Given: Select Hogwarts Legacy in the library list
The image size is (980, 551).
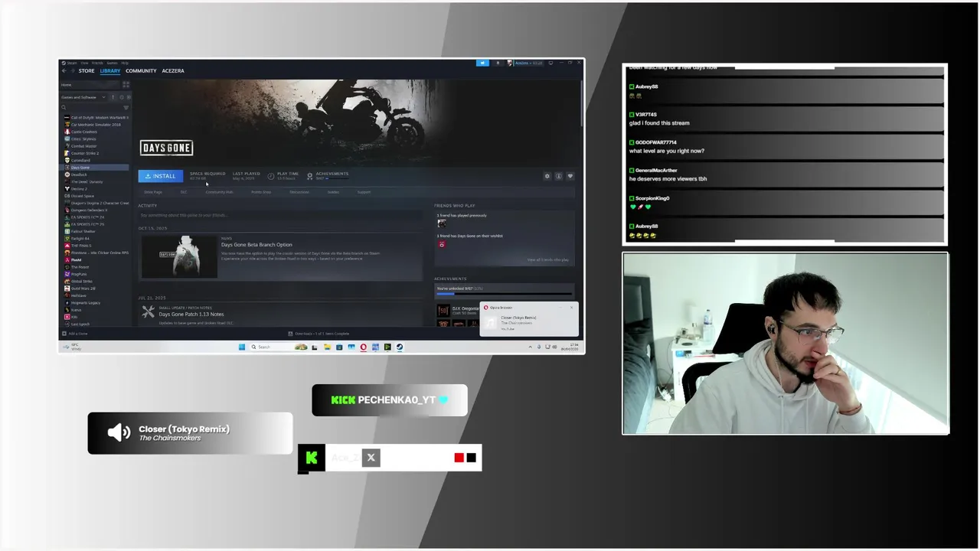Looking at the screenshot, I should 96,303.
